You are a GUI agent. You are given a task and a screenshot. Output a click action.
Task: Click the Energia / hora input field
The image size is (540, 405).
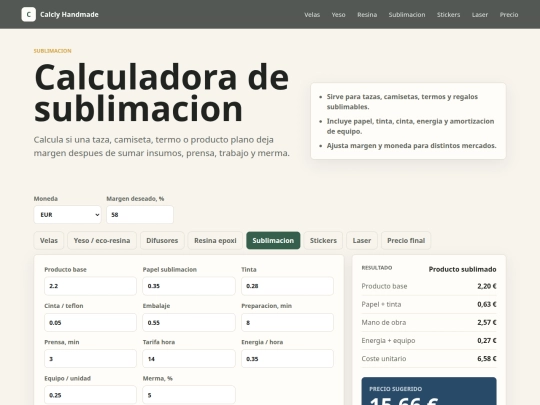pos(287,359)
